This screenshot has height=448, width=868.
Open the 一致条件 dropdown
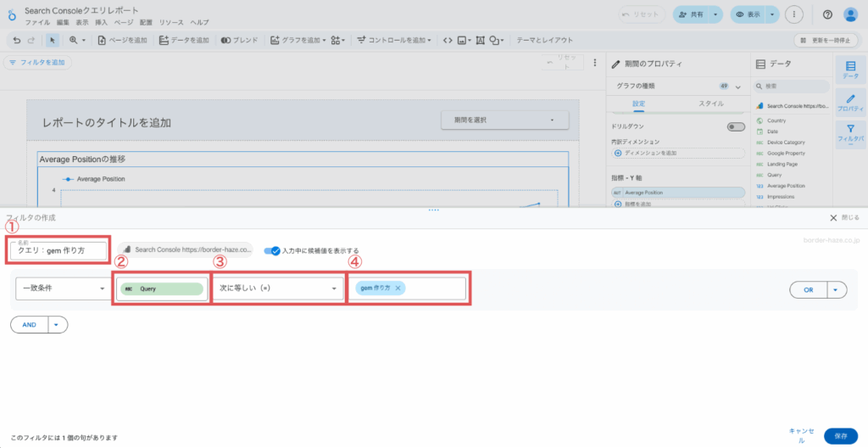(x=63, y=288)
